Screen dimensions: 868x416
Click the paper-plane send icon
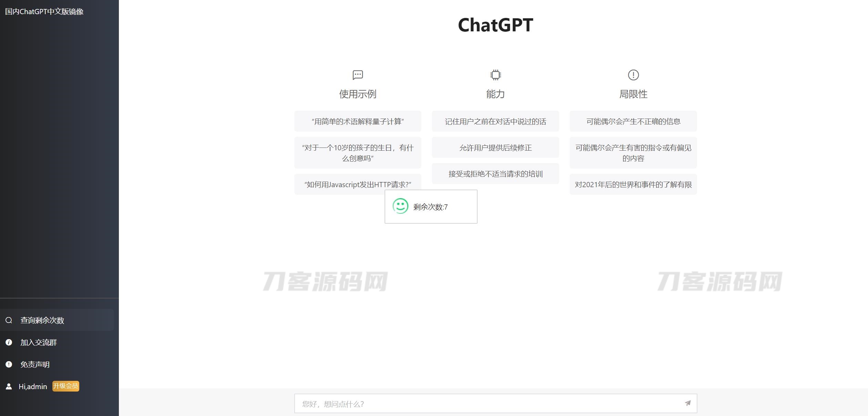[x=687, y=403]
